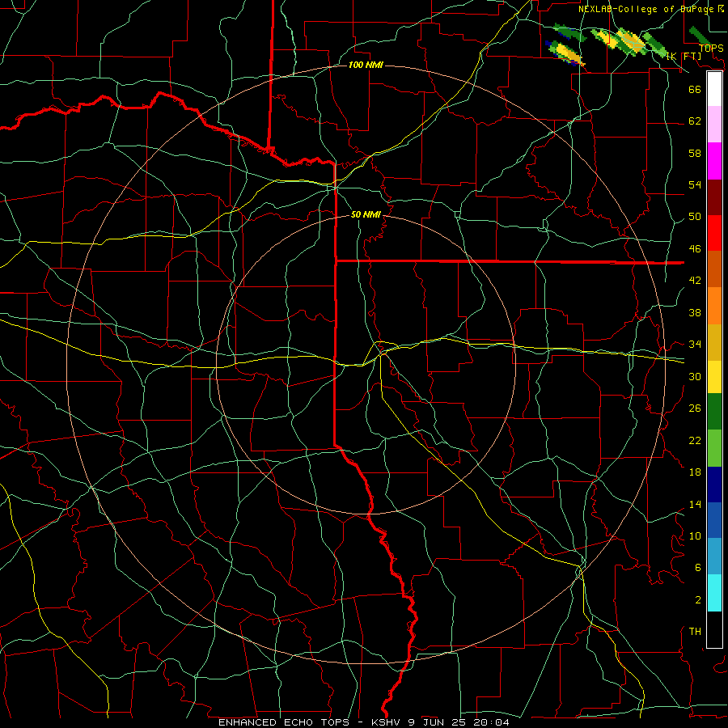This screenshot has width=728, height=728.
Task: Select the light sky-blue legend swatch
Action: point(714,557)
